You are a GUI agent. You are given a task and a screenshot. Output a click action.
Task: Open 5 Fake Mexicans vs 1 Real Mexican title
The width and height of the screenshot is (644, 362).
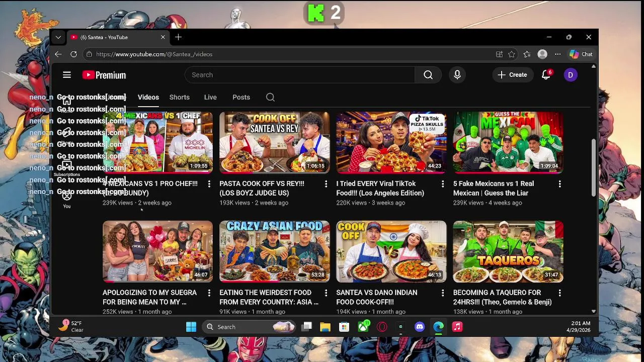[x=494, y=189]
